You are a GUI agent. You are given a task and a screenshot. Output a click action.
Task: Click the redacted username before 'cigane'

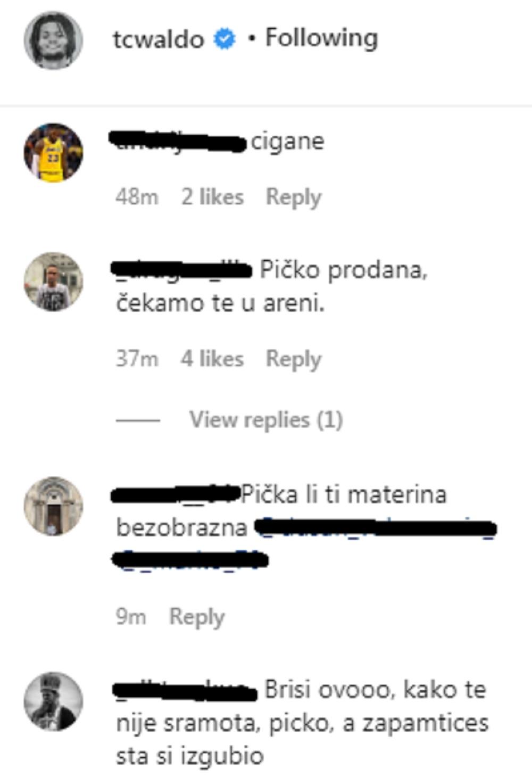[178, 142]
